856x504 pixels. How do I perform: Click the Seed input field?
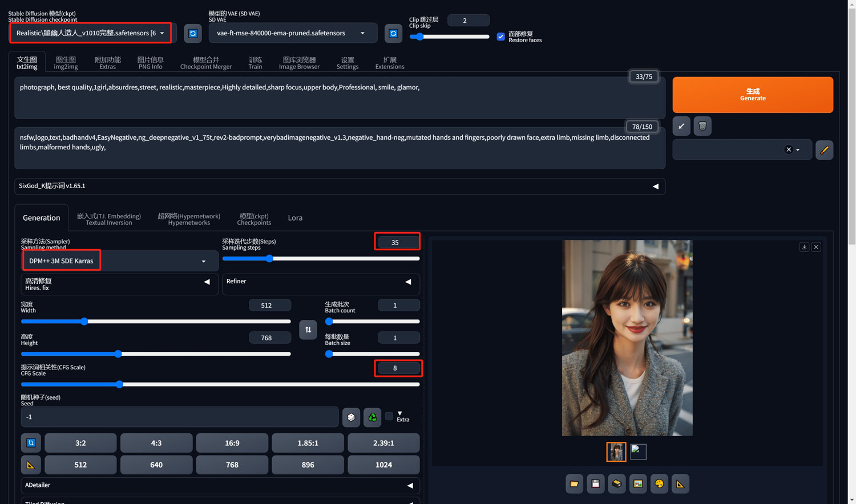point(180,417)
